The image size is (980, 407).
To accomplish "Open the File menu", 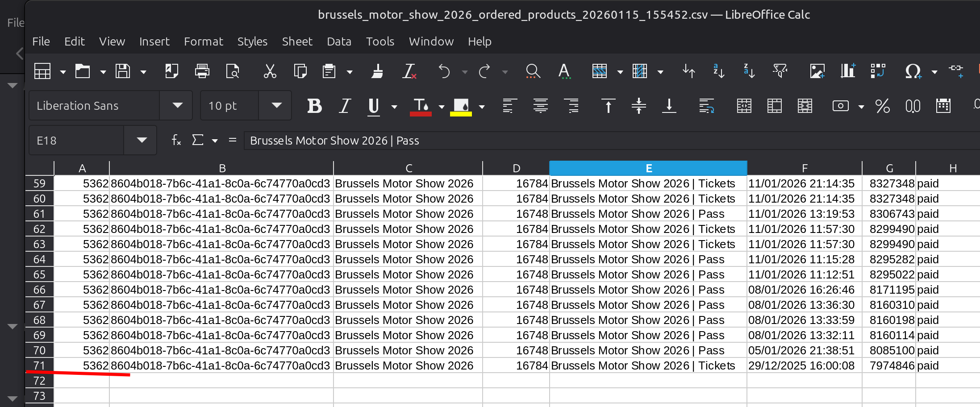I will tap(41, 42).
